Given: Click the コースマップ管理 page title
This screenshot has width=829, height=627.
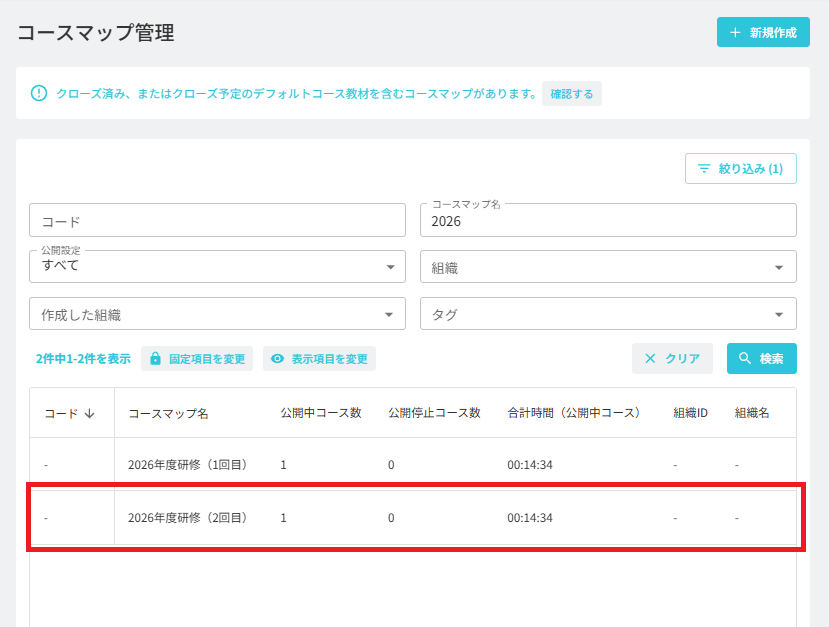Looking at the screenshot, I should tap(96, 33).
